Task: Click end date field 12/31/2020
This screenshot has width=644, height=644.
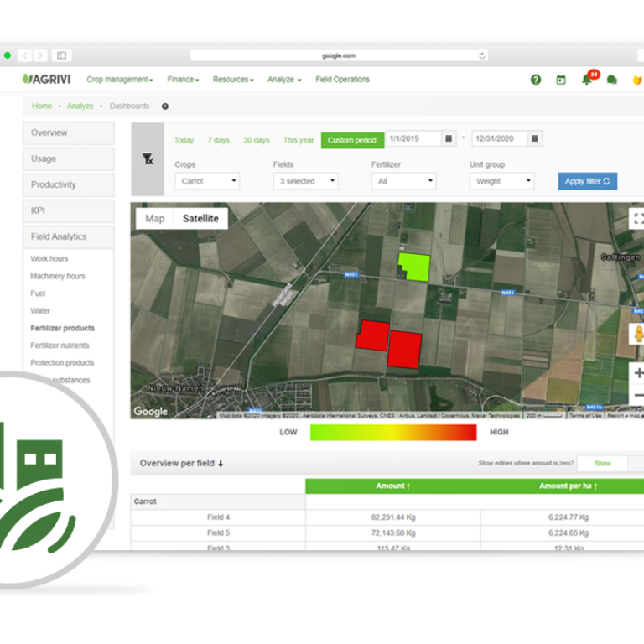Action: point(500,139)
